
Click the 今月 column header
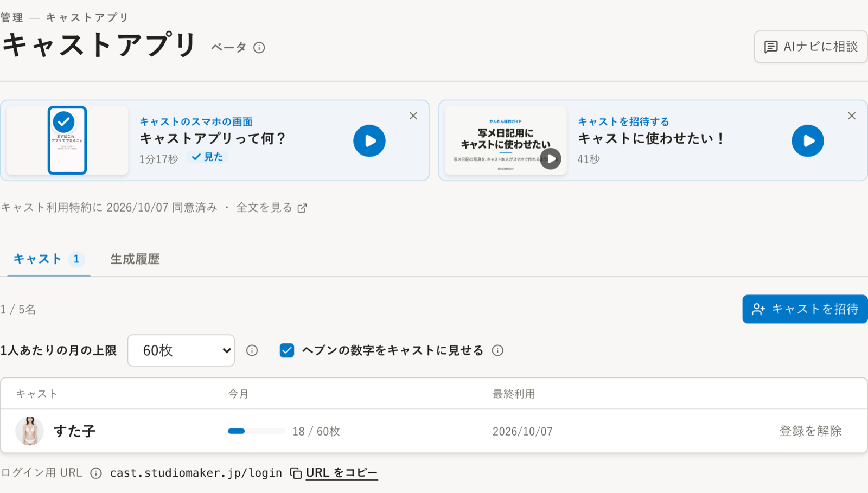(x=238, y=394)
